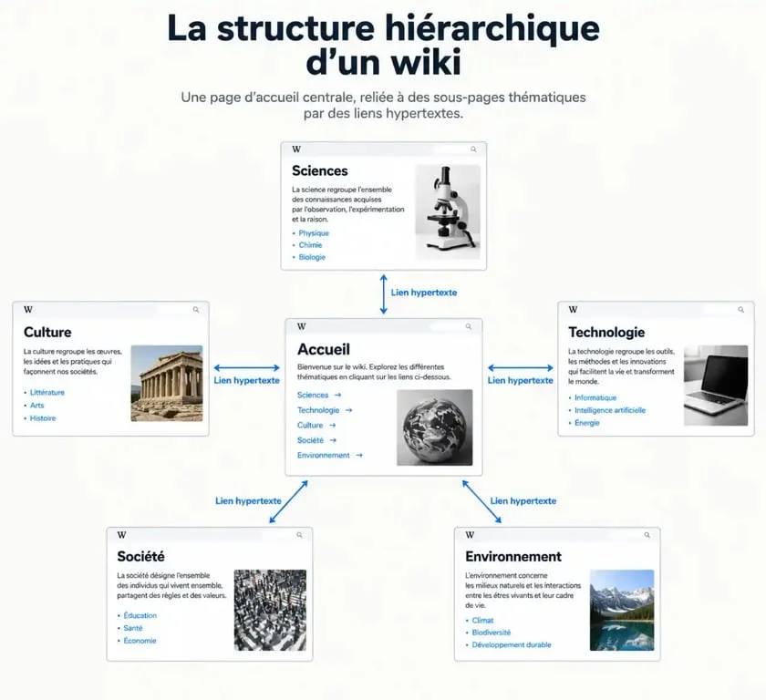Open the Développement durable link
766x700 pixels.
point(512,644)
